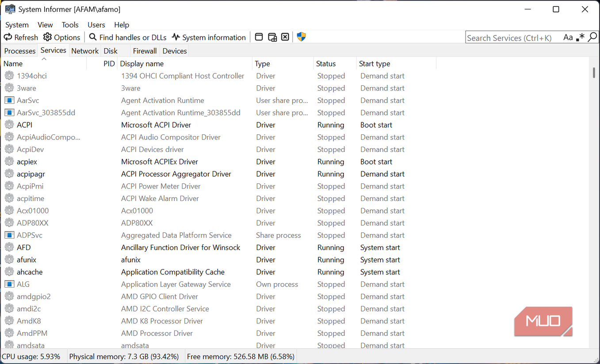
Task: Sort by the Type column header
Action: point(283,64)
